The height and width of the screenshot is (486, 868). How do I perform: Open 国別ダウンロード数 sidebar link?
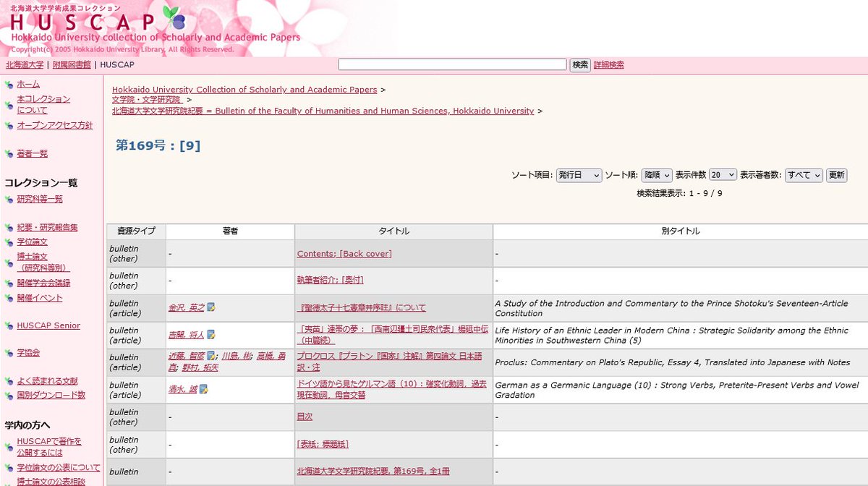point(51,395)
